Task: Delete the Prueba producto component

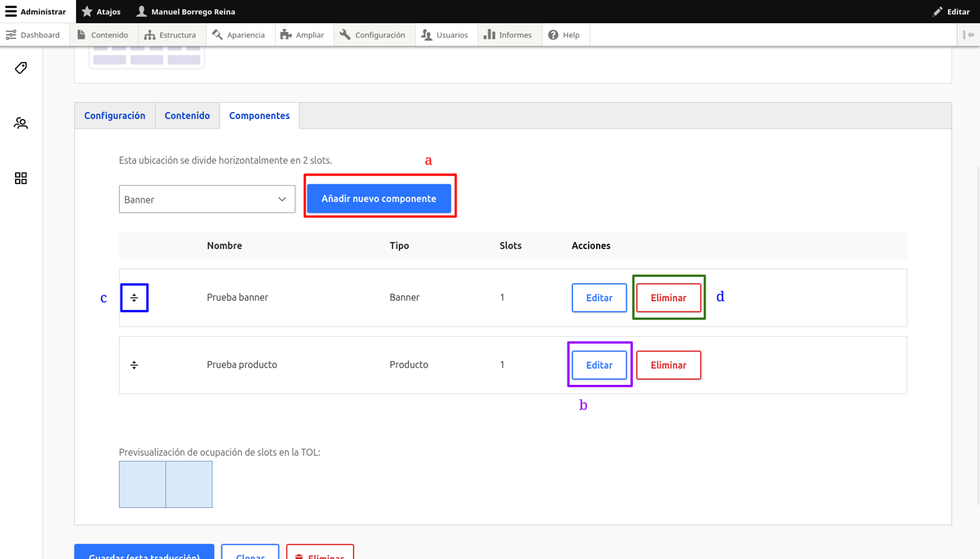Action: [x=668, y=365]
